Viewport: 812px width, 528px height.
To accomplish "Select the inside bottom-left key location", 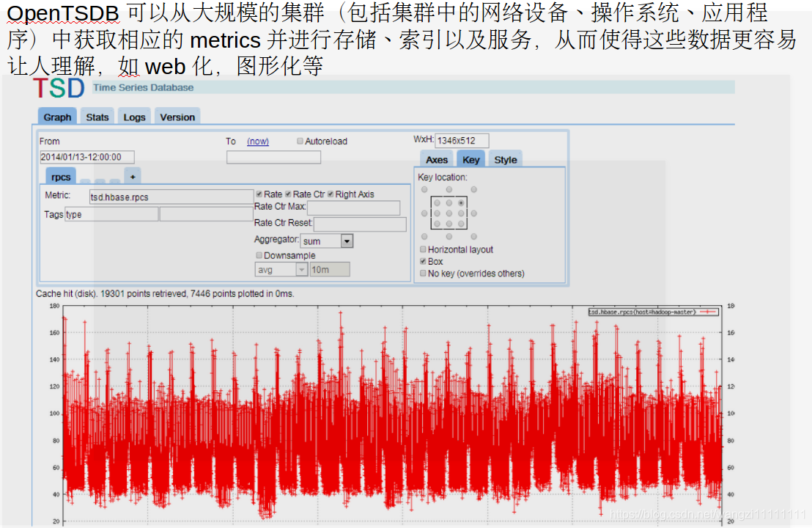I will point(437,224).
